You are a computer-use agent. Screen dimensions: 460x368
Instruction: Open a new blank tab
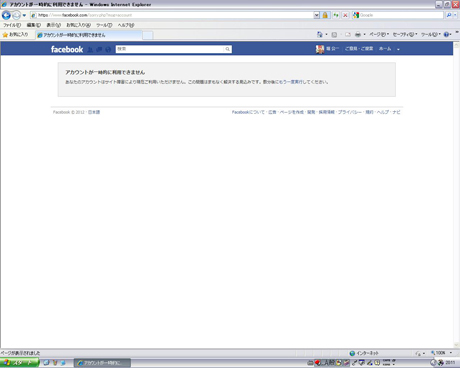point(148,35)
